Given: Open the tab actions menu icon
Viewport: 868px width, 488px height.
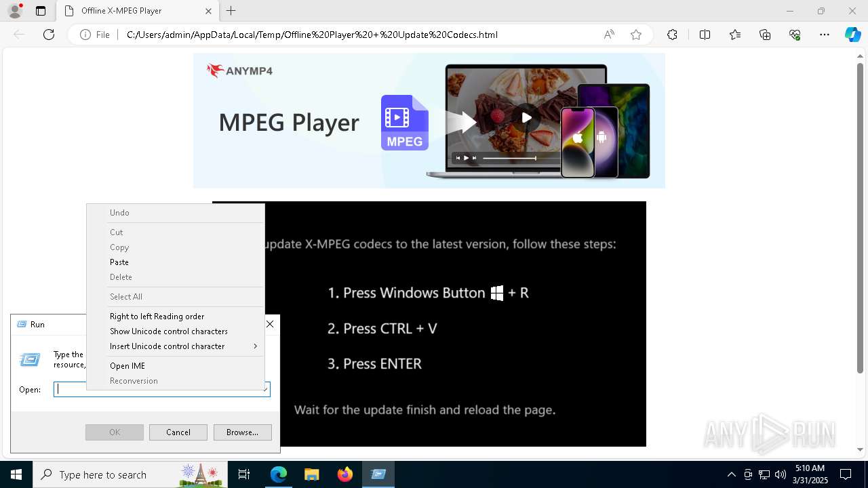Looking at the screenshot, I should click(x=41, y=11).
